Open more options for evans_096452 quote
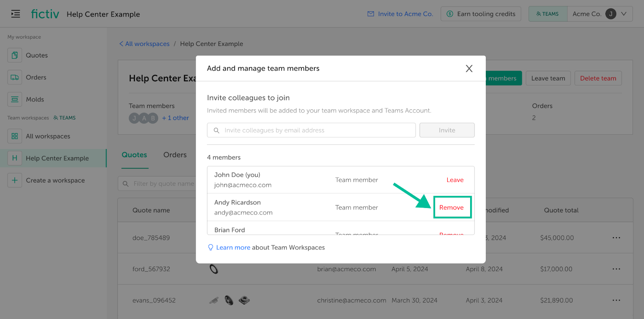The height and width of the screenshot is (319, 644). (616, 300)
